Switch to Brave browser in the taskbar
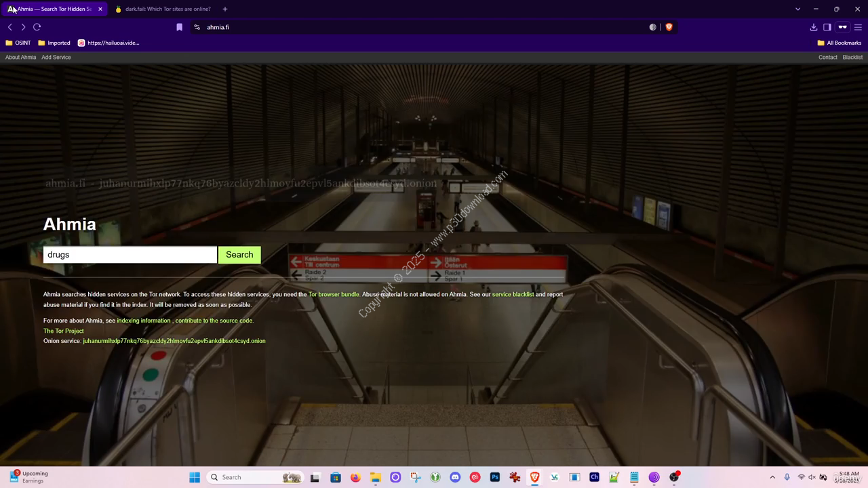 (x=534, y=477)
